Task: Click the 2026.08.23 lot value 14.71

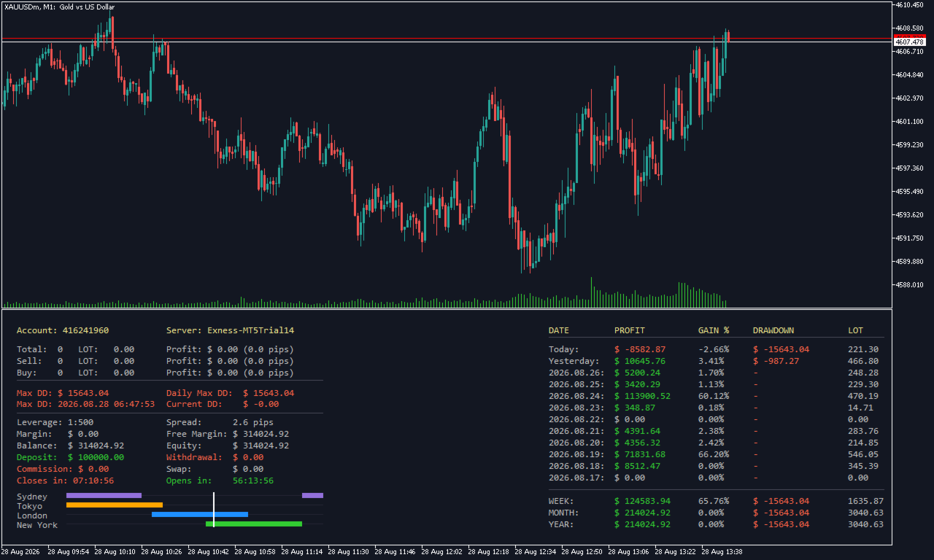Action: click(x=860, y=408)
